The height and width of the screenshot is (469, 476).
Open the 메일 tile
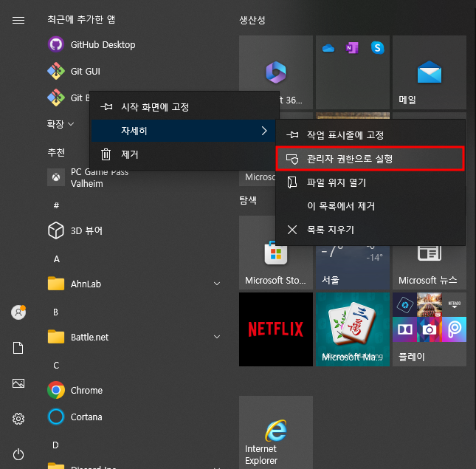pyautogui.click(x=430, y=72)
